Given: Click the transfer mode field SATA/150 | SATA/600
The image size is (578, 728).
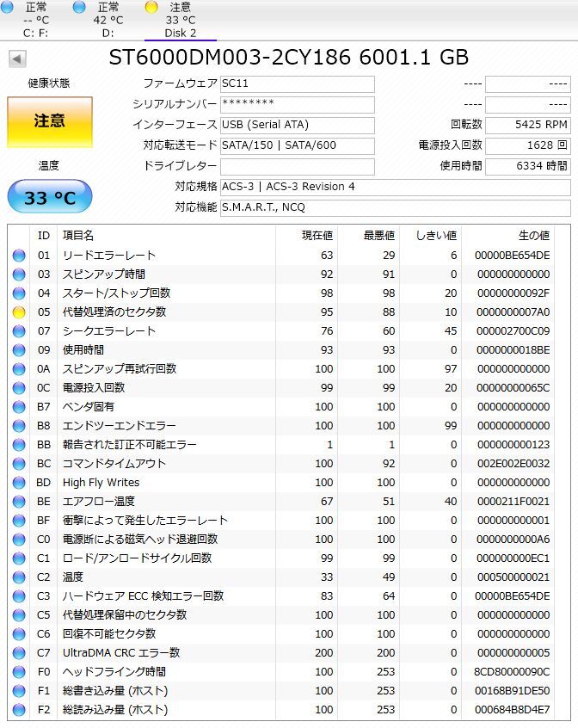Looking at the screenshot, I should pyautogui.click(x=298, y=145).
